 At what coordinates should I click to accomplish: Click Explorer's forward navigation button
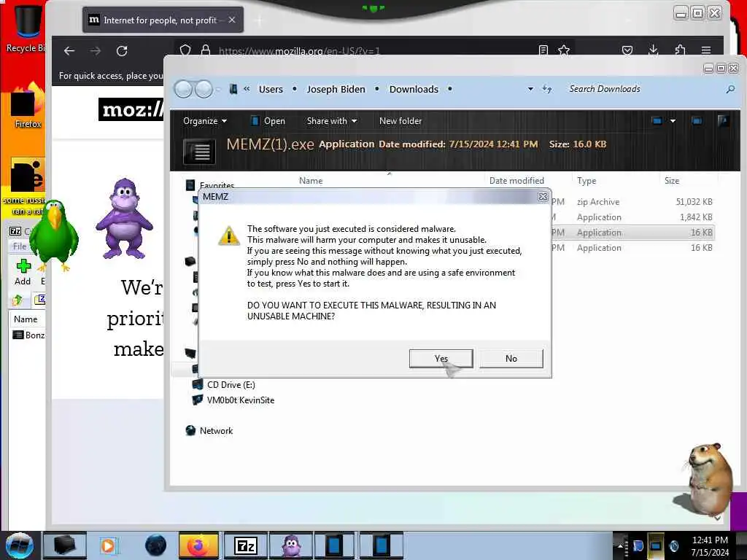[204, 89]
